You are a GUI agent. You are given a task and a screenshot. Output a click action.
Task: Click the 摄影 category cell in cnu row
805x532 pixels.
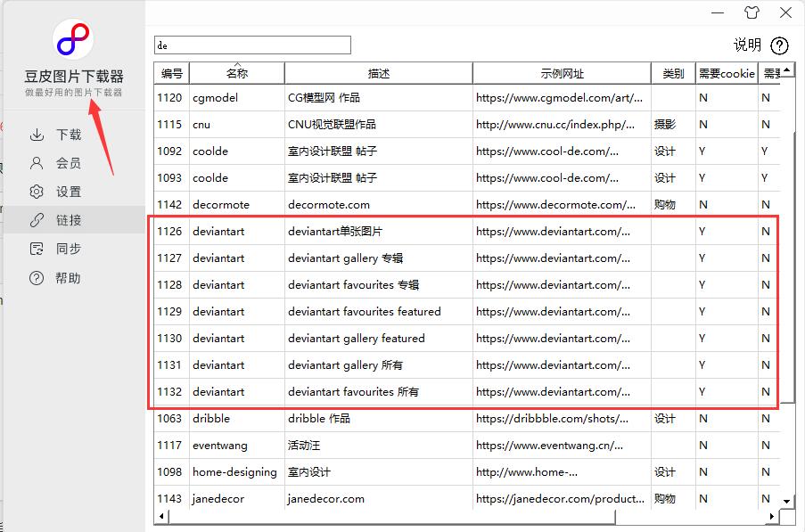coord(673,124)
